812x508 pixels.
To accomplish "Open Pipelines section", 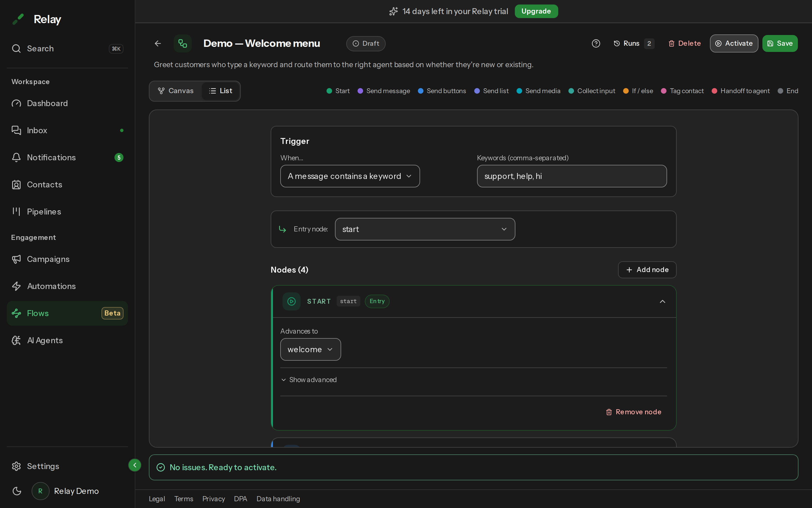I will click(67, 212).
